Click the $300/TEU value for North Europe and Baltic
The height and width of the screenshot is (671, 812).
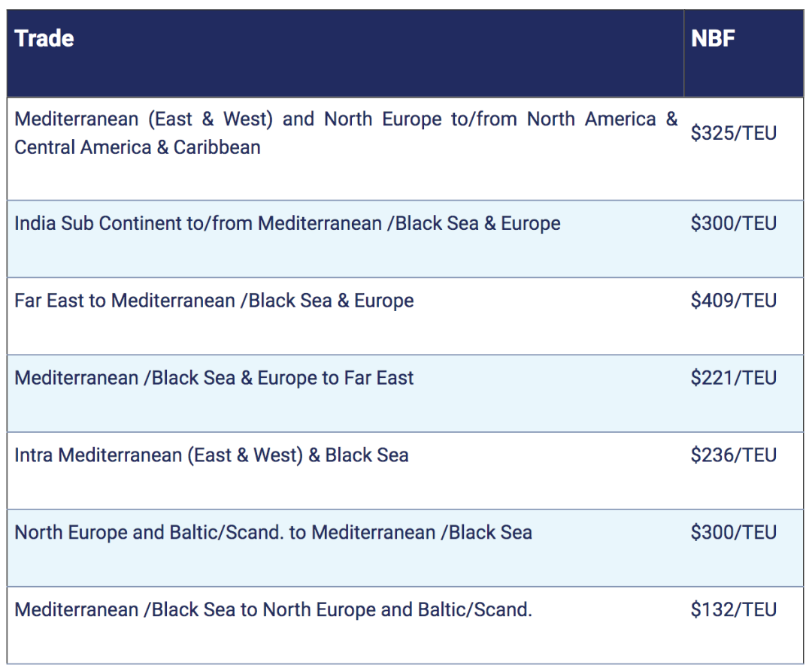[733, 533]
